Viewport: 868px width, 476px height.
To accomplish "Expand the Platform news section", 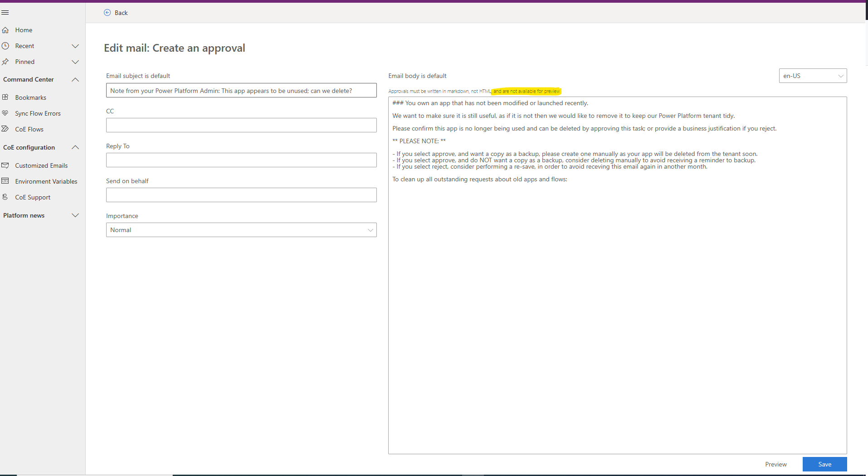I will tap(75, 215).
